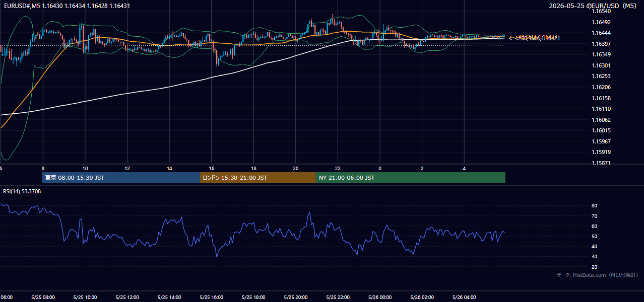Click the 5/25 08:00 date axis label
Image resolution: width=644 pixels, height=302 pixels.
click(43, 297)
